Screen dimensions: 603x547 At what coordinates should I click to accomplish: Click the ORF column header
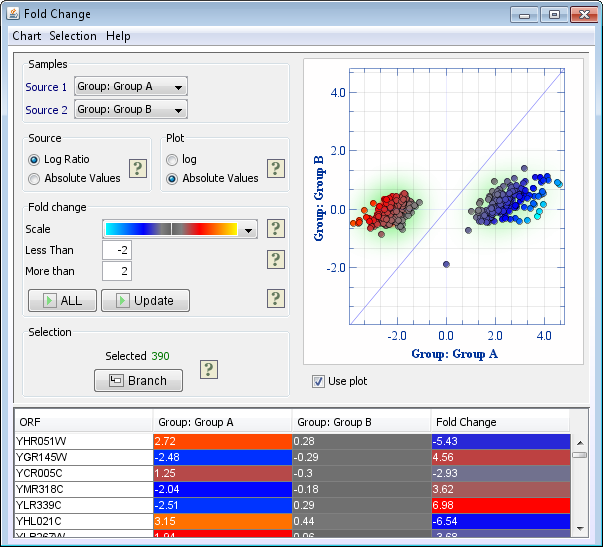(x=84, y=422)
